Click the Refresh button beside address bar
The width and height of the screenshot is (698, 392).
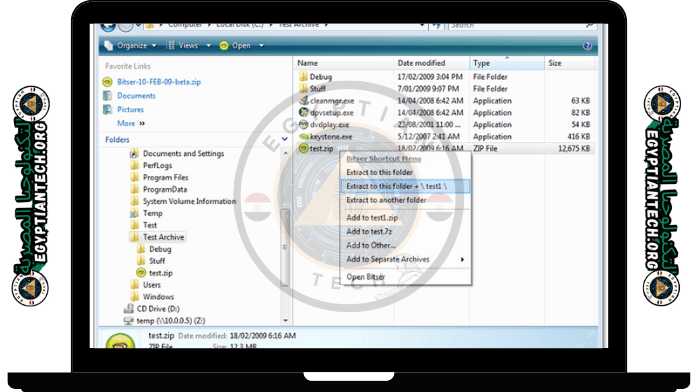[x=437, y=26]
